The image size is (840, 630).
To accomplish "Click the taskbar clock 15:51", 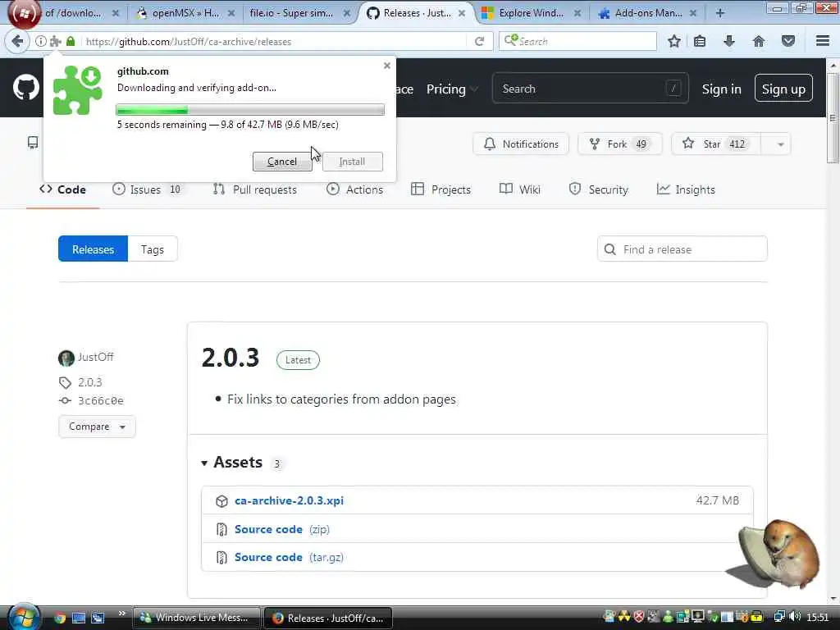I will (818, 617).
